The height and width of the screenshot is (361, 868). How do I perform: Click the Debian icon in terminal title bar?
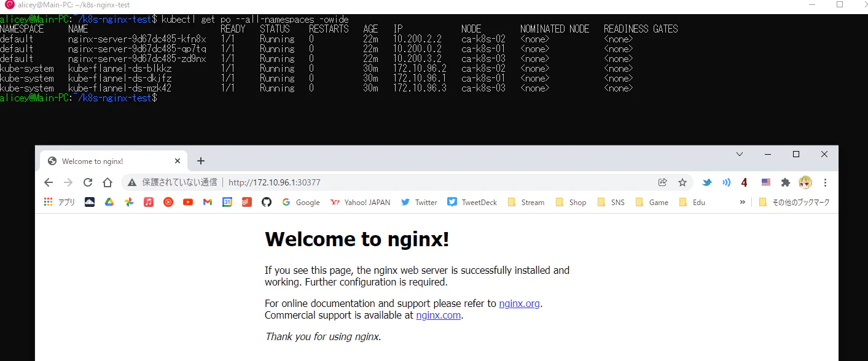[9, 4]
